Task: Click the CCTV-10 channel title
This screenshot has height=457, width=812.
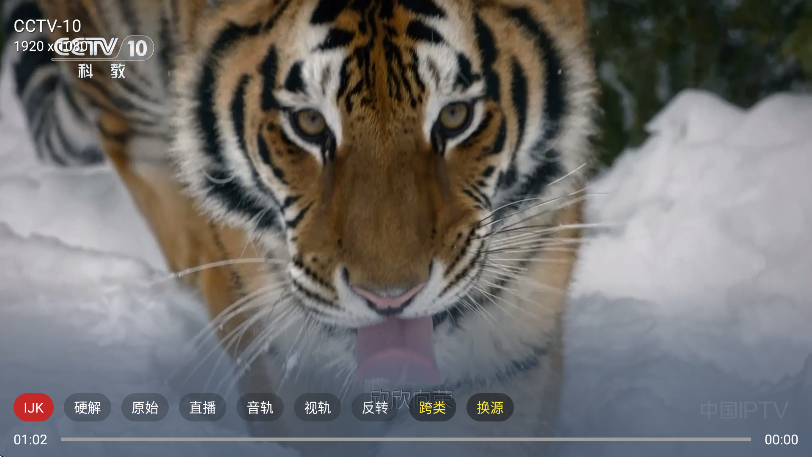Action: tap(47, 26)
